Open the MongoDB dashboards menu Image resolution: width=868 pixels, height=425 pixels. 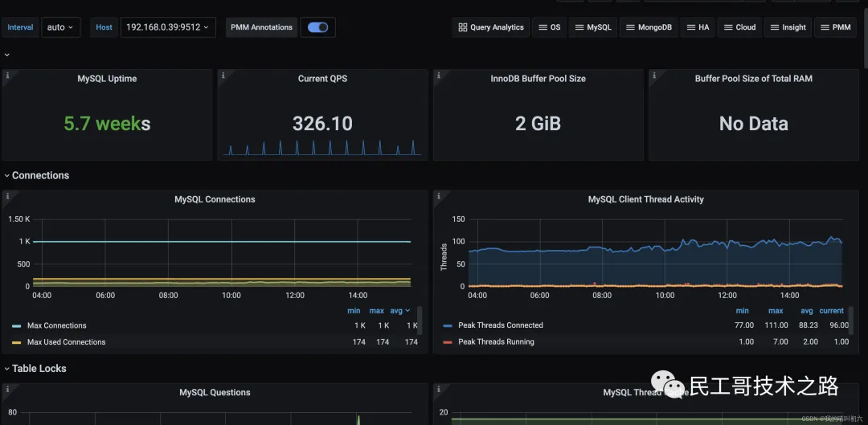click(649, 27)
